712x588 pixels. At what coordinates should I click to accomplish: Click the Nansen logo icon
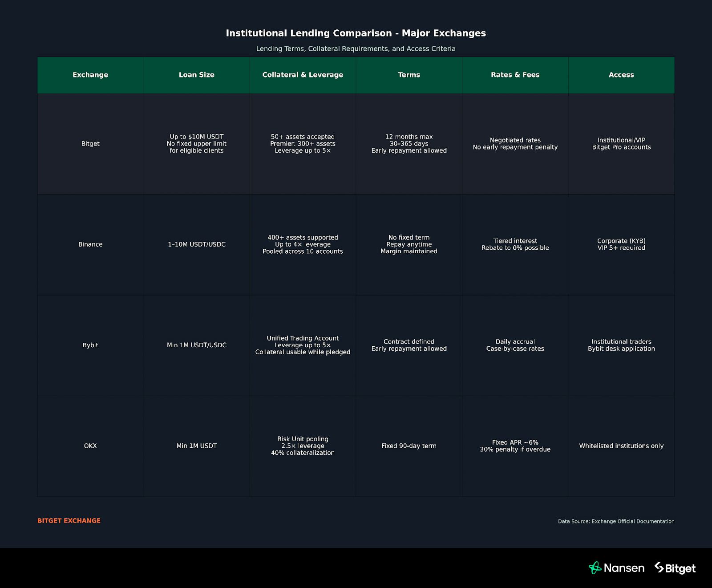click(x=595, y=568)
